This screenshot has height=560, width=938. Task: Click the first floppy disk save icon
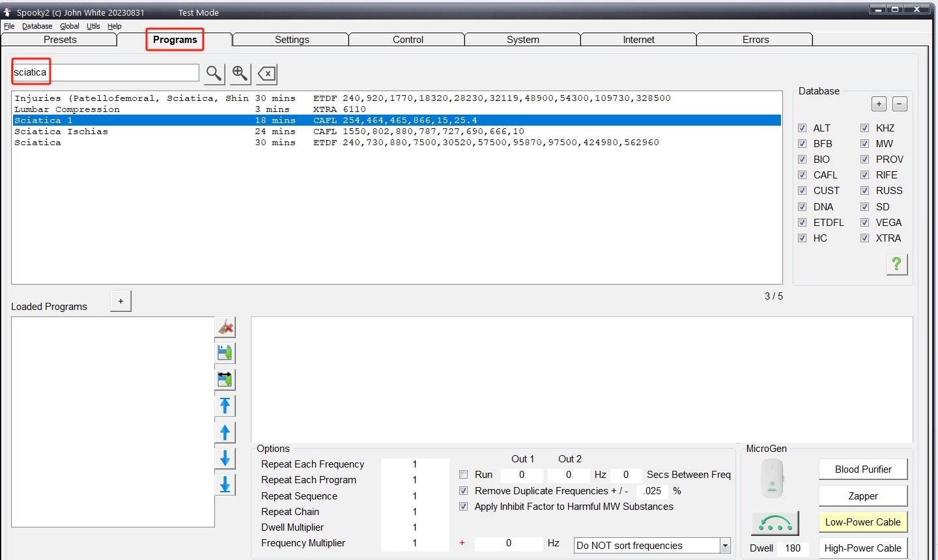225,353
